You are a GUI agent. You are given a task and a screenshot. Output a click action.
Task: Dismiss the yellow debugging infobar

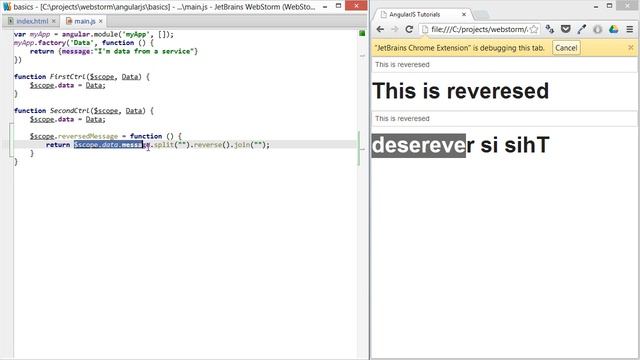(631, 48)
